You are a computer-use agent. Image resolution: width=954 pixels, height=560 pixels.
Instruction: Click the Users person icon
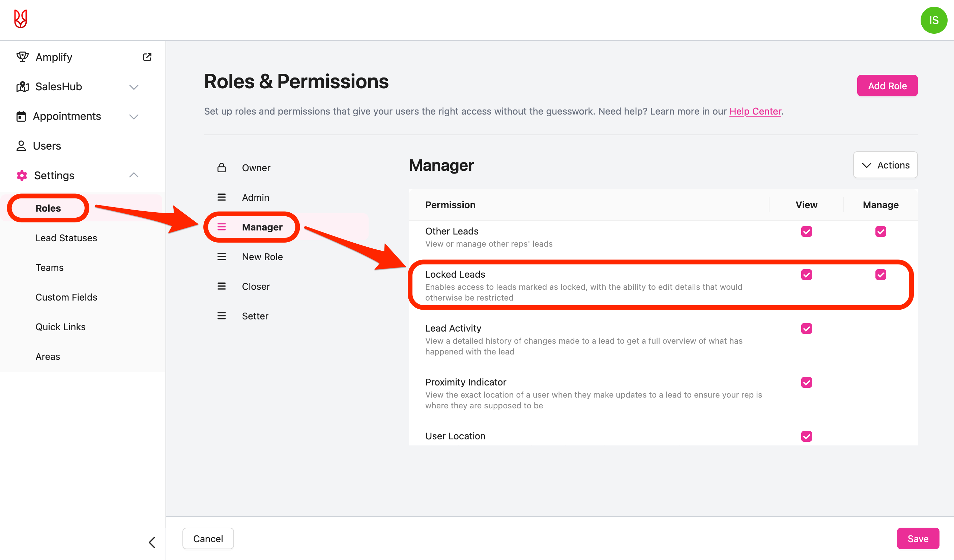(x=22, y=146)
